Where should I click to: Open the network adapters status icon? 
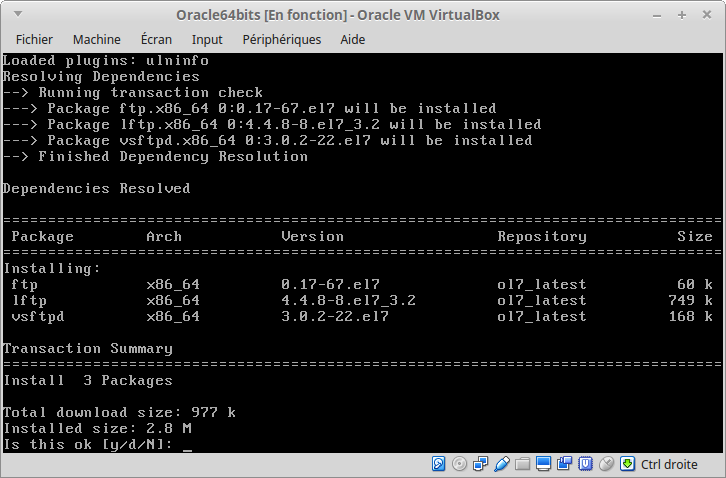pos(480,464)
